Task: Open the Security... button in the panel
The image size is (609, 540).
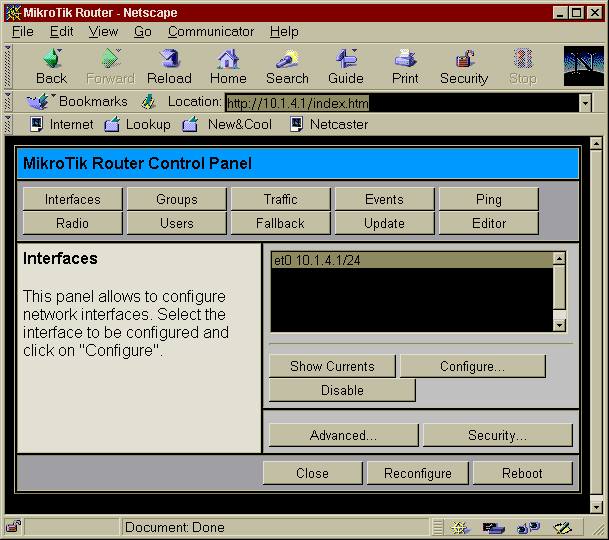Action: (x=498, y=435)
